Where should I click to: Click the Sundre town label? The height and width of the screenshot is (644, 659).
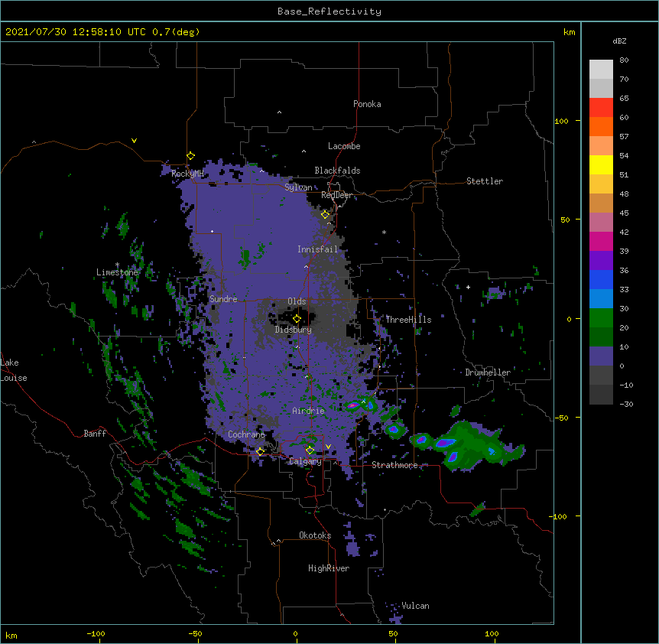coord(223,299)
